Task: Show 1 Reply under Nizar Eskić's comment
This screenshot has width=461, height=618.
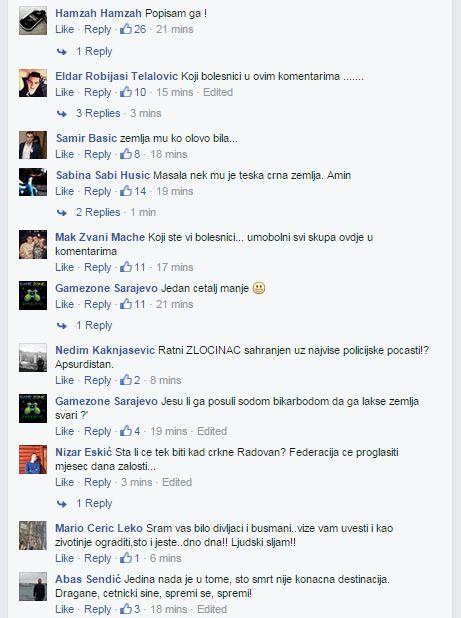Action: coord(94,503)
